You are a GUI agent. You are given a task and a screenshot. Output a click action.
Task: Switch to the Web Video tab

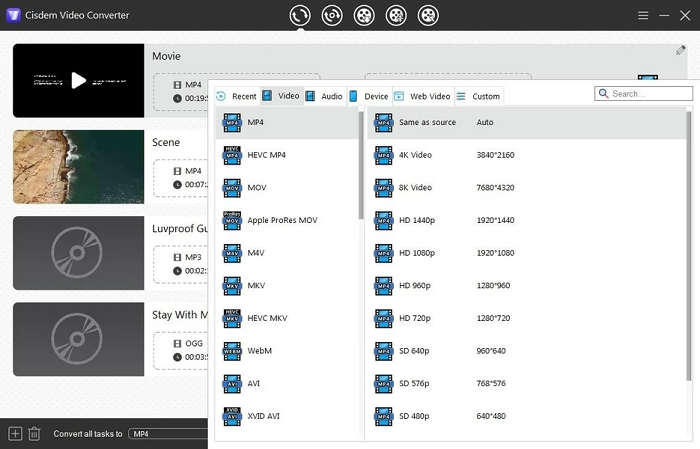(x=423, y=96)
